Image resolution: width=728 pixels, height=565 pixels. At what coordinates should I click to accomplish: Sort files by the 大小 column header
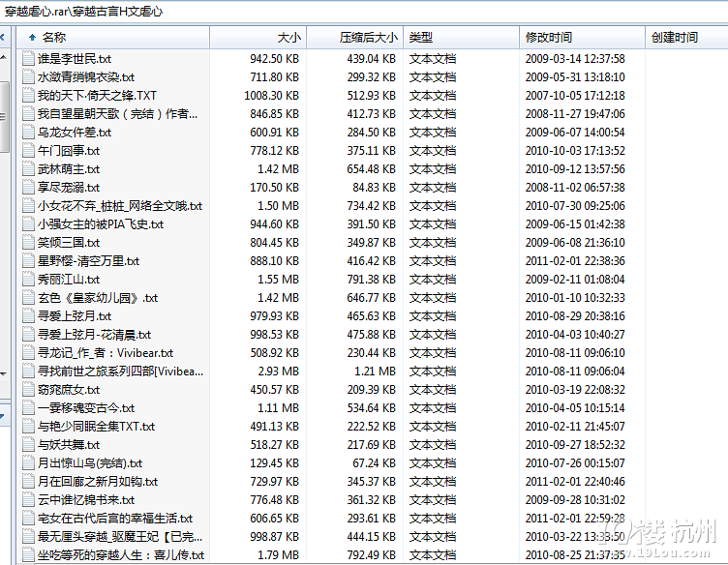pos(258,37)
